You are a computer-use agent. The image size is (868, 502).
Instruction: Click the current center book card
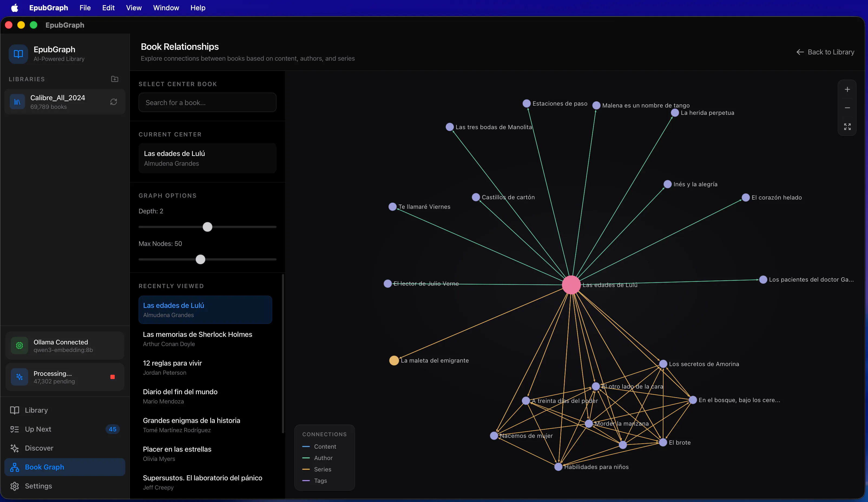pos(207,158)
